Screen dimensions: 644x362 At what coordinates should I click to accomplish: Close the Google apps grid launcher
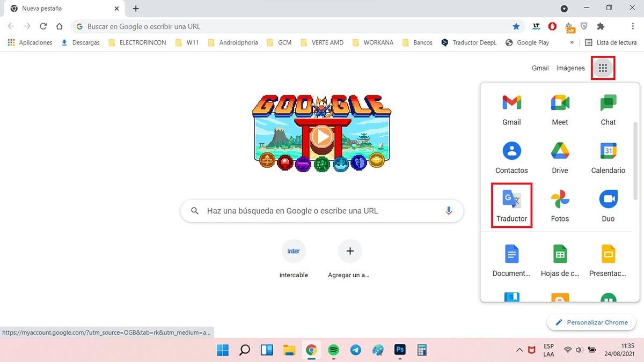coord(603,68)
